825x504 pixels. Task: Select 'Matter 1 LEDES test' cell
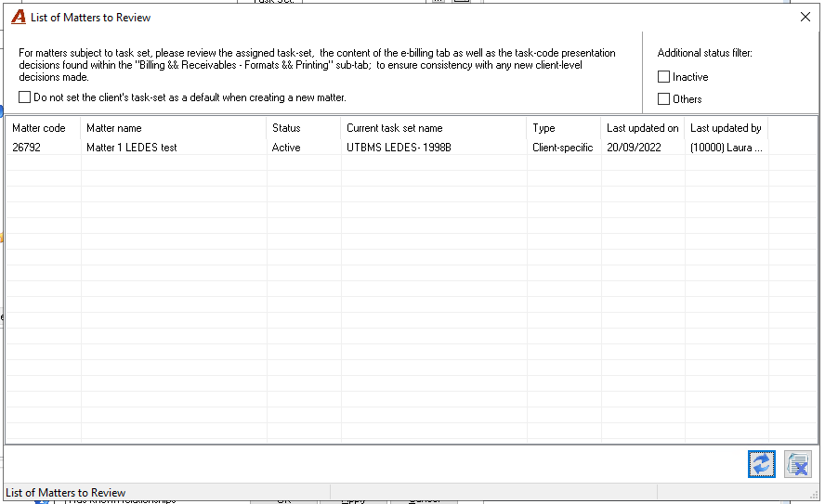[173, 148]
